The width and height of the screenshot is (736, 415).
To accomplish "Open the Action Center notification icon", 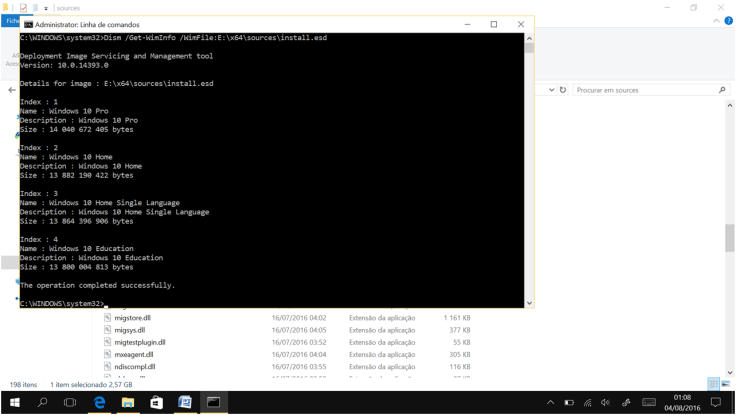I will (x=715, y=403).
